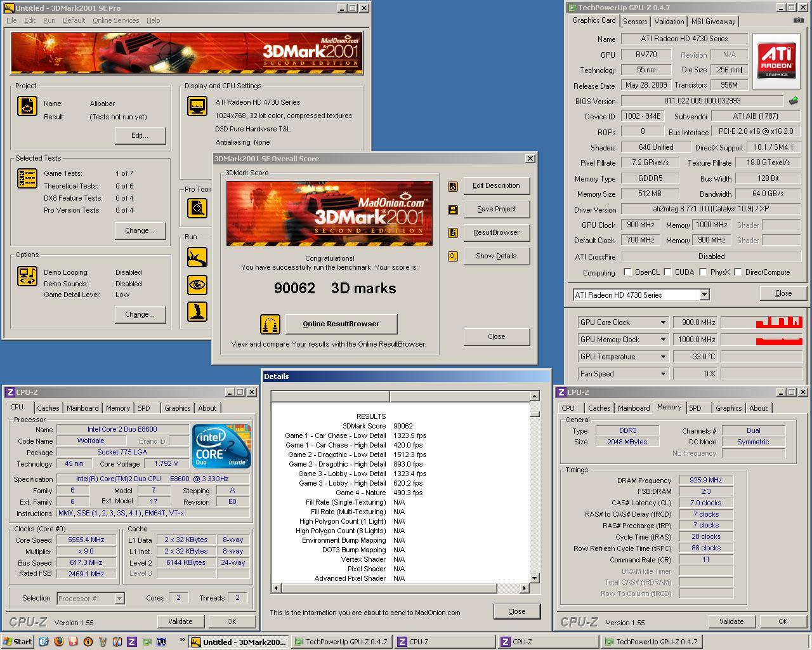This screenshot has width=812, height=650.
Task: Click the Show Details button
Action: (496, 256)
